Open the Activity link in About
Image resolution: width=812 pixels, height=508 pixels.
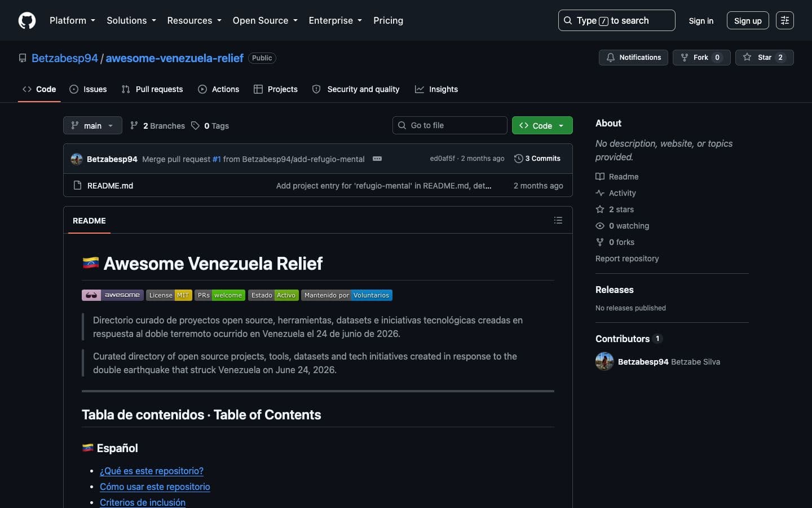pos(616,193)
